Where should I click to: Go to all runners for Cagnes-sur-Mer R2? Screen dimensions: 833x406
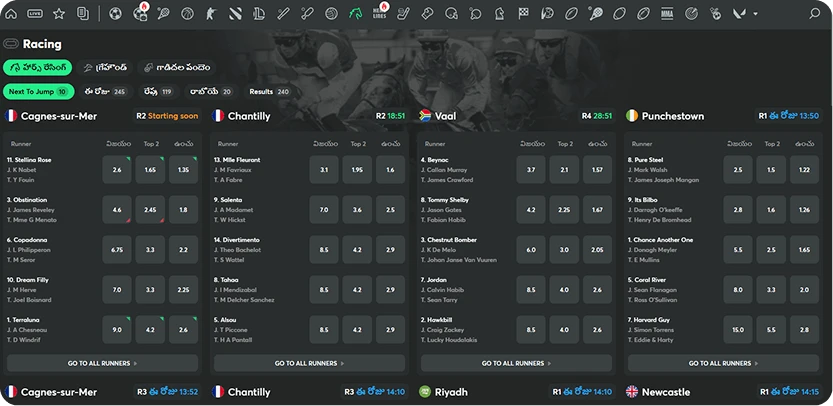102,363
